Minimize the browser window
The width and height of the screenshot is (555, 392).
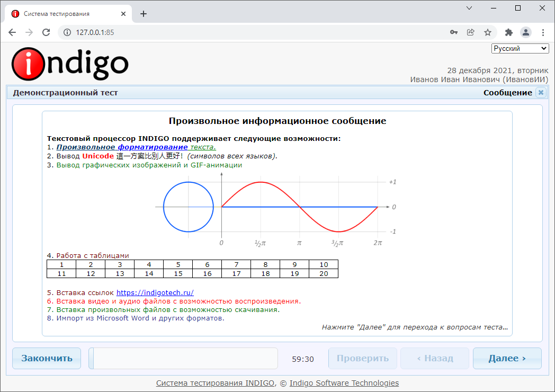coord(494,8)
